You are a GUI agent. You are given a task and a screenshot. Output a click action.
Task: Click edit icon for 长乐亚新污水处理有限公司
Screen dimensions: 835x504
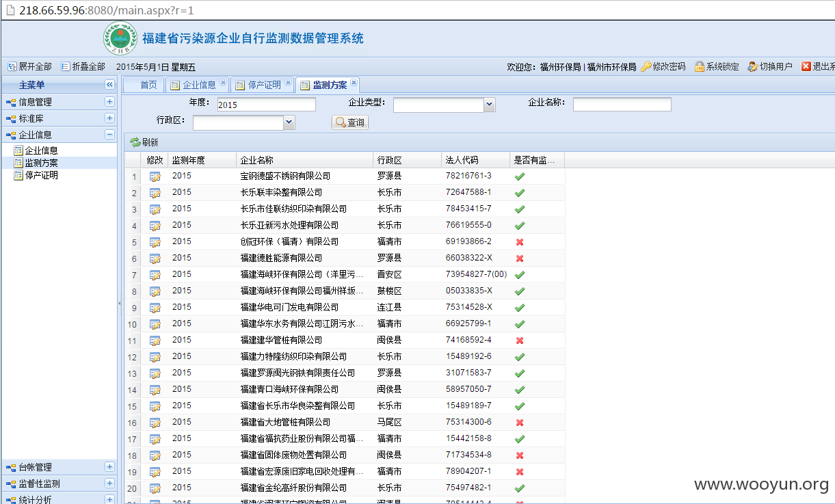pos(155,226)
